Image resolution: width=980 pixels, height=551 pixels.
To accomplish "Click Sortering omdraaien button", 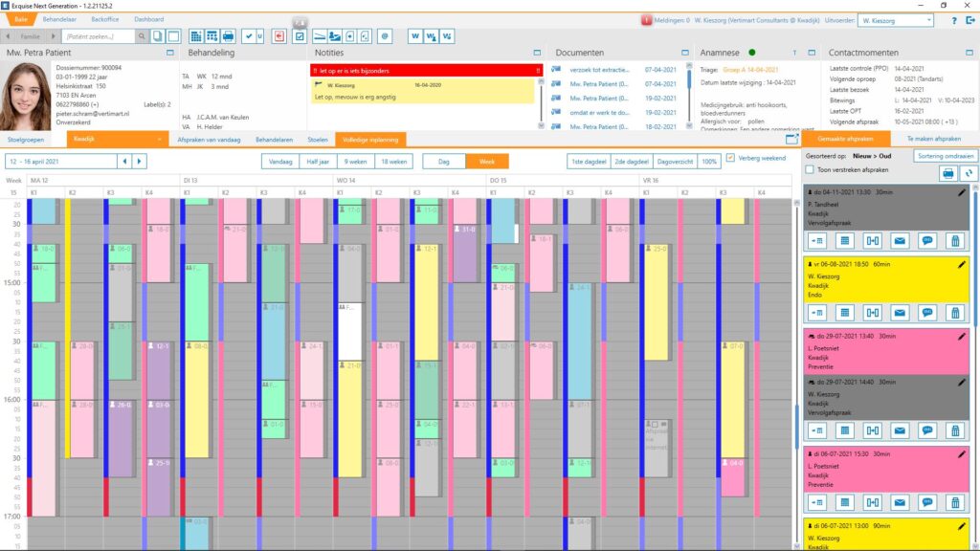I will [x=945, y=156].
